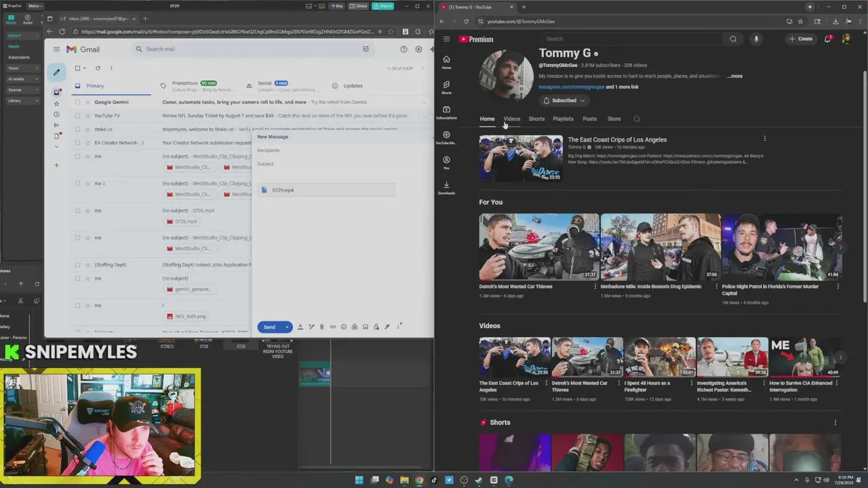Click CapCut Export button
868x488 pixels.
click(x=383, y=5)
